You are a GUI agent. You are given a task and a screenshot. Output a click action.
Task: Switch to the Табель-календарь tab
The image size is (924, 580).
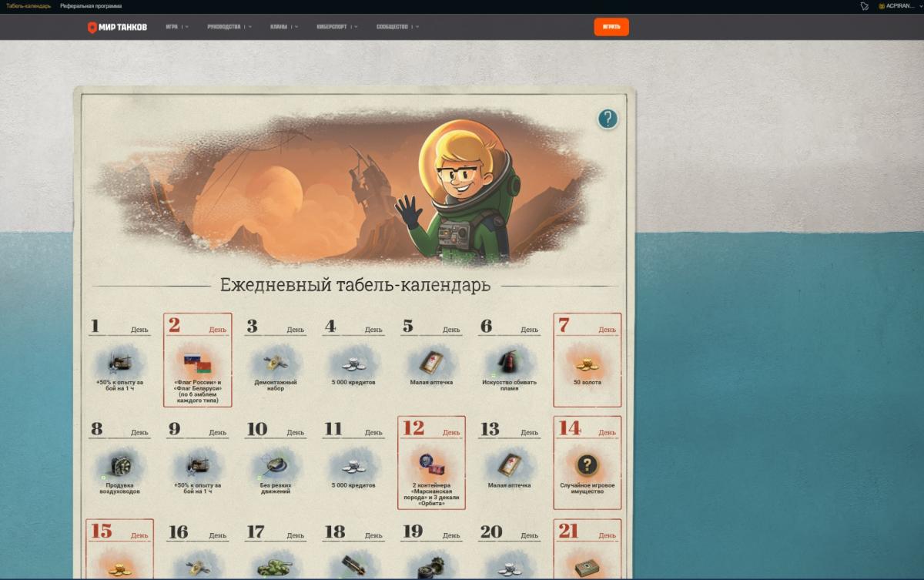coord(28,6)
